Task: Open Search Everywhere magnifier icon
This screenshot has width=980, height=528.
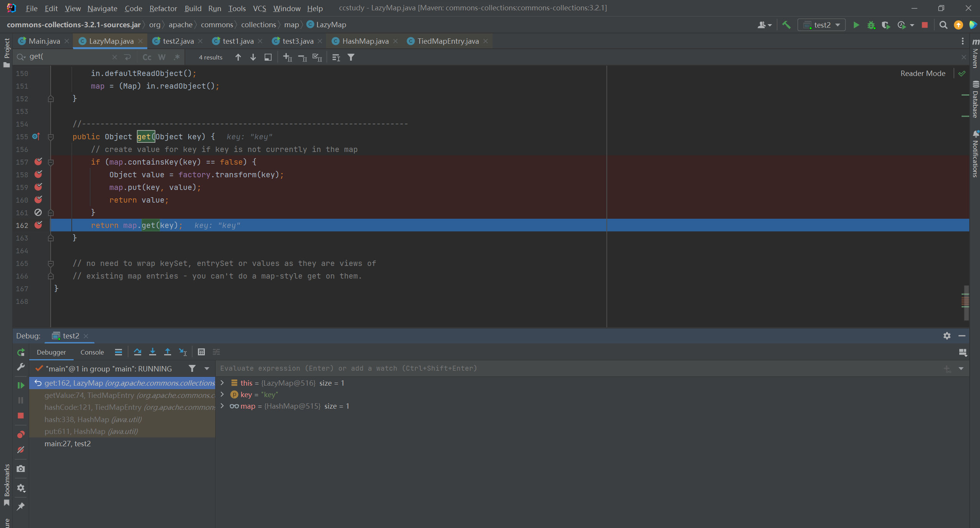Action: point(943,25)
